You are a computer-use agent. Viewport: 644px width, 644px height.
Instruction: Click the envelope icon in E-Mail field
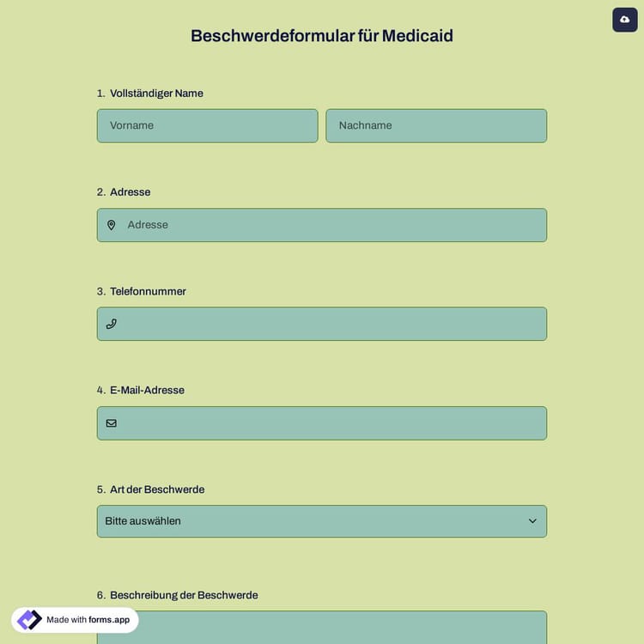(111, 423)
